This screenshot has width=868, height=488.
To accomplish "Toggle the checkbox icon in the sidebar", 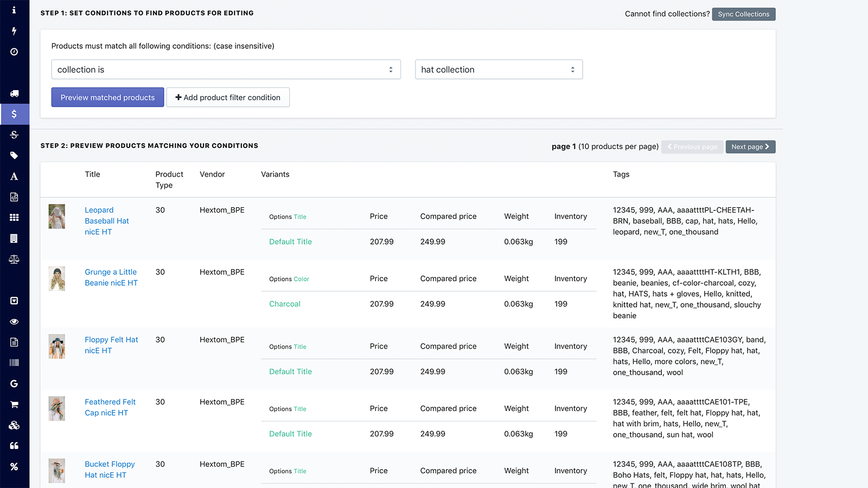I will tap(14, 300).
